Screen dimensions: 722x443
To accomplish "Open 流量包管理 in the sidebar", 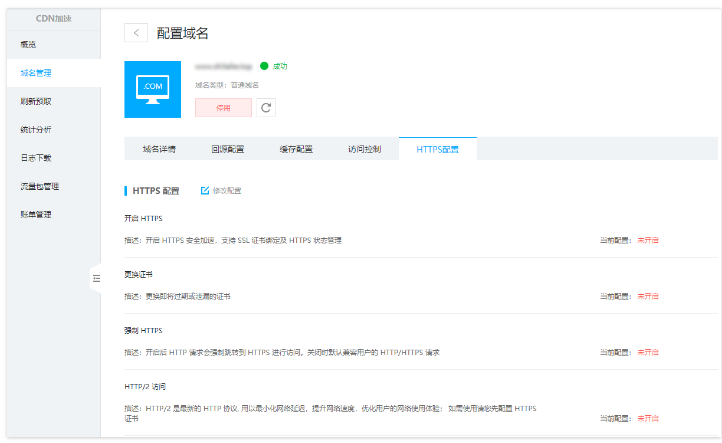I will pos(40,186).
